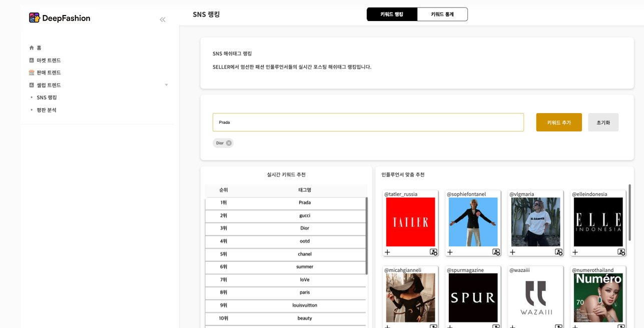Click the home icon in the sidebar
This screenshot has height=328, width=644.
click(32, 48)
